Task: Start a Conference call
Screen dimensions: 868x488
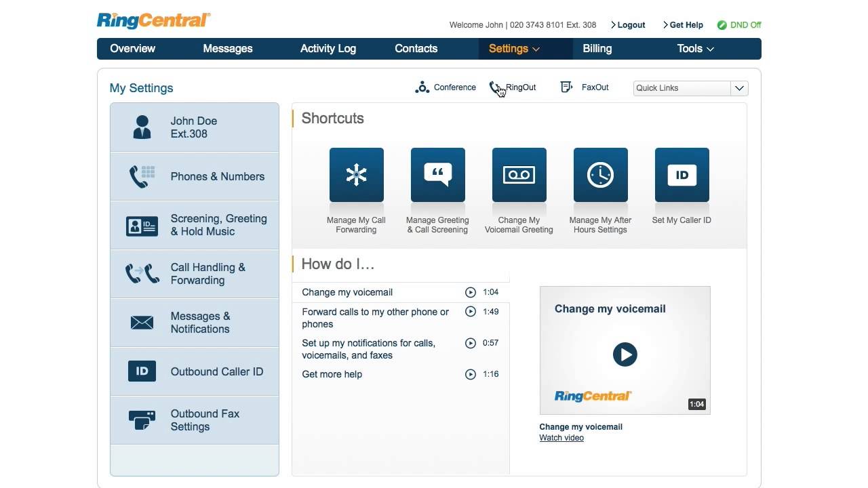Action: 446,87
